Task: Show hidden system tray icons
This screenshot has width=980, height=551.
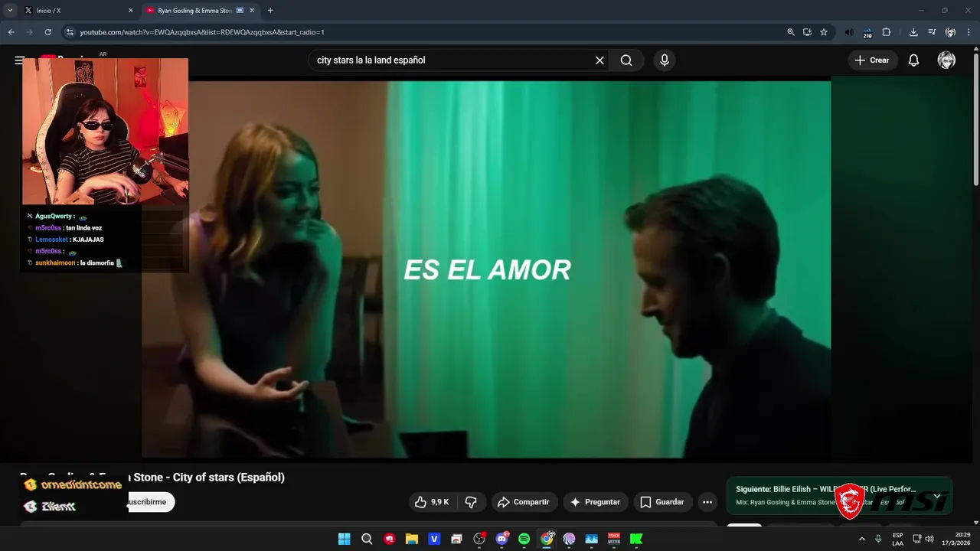Action: (x=862, y=539)
